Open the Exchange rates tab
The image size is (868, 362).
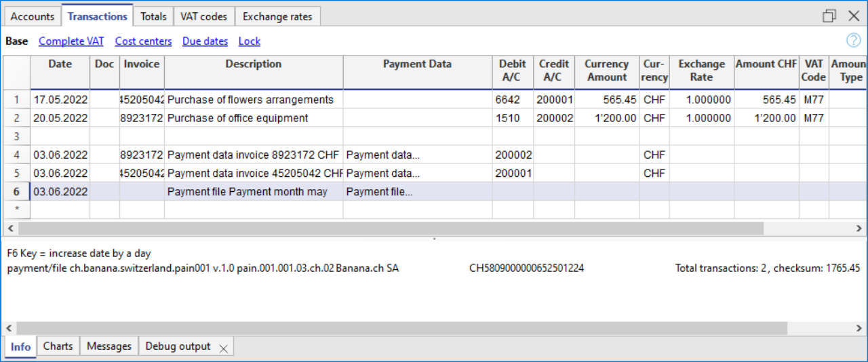(277, 16)
